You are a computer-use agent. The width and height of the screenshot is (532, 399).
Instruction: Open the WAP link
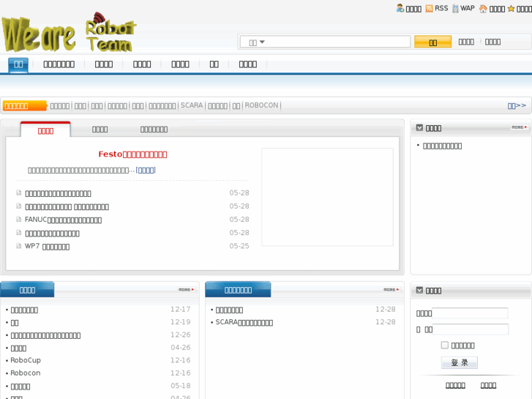pyautogui.click(x=467, y=8)
